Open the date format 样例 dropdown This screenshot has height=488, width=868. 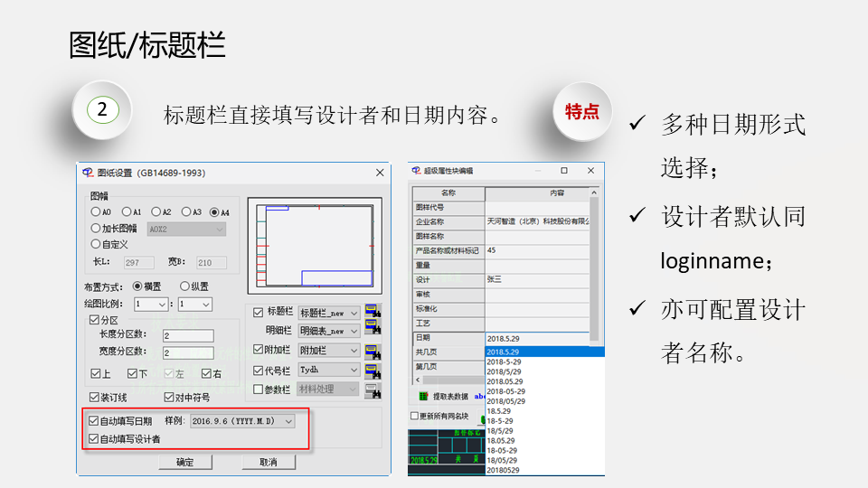(288, 421)
